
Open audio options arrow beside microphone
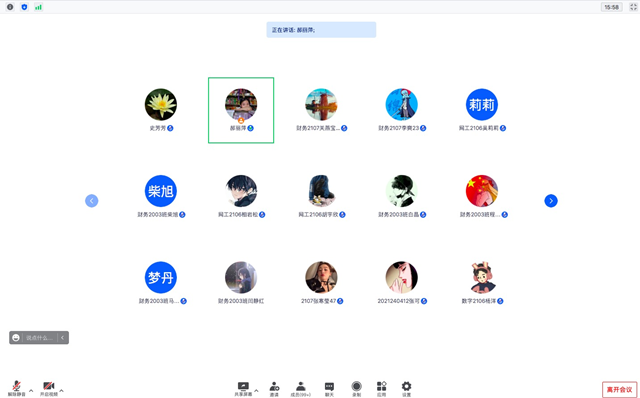[31, 391]
